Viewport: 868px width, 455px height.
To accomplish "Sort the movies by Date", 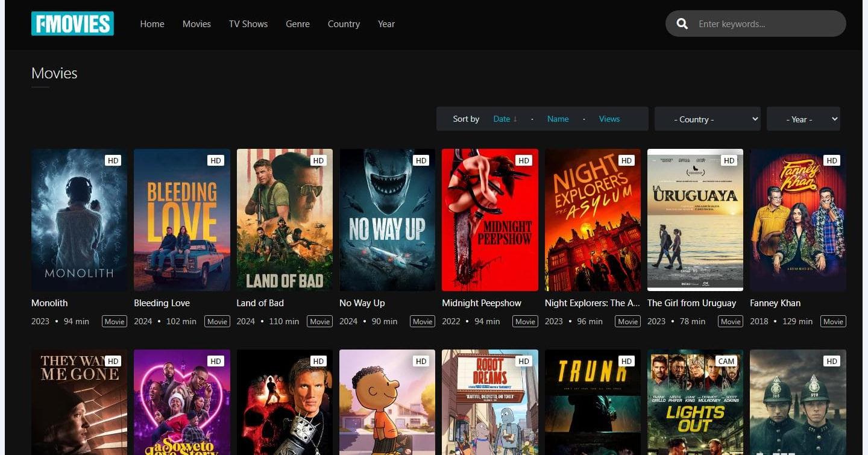I will point(505,119).
